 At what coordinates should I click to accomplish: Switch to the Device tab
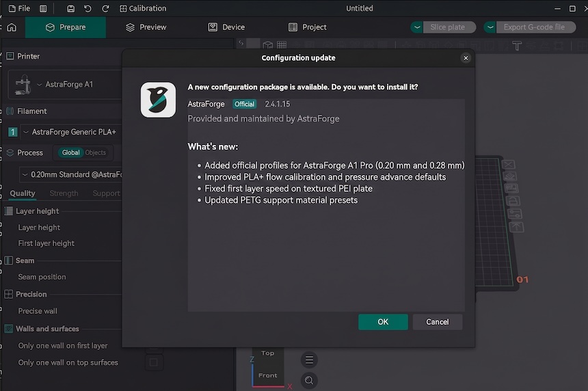click(226, 27)
